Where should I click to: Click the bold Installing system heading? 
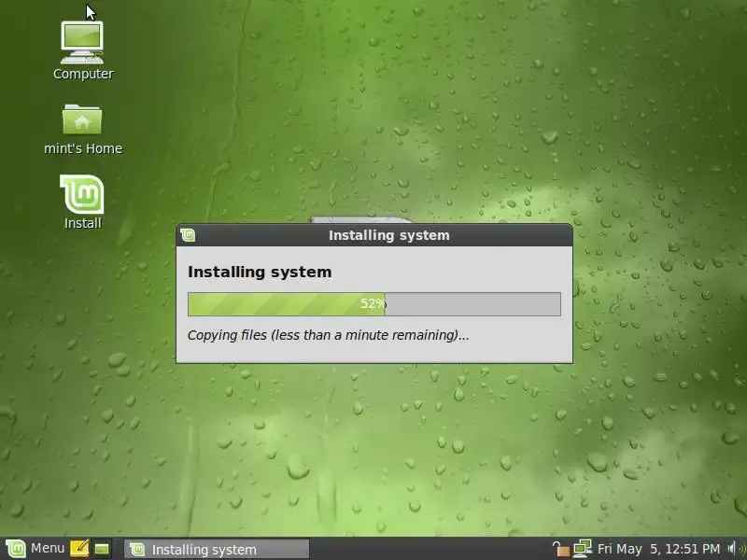click(260, 272)
